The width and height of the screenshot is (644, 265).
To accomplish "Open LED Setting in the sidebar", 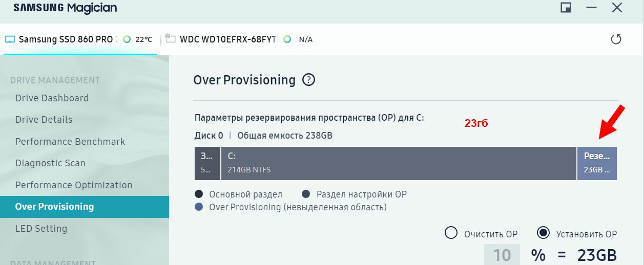I will pyautogui.click(x=41, y=229).
